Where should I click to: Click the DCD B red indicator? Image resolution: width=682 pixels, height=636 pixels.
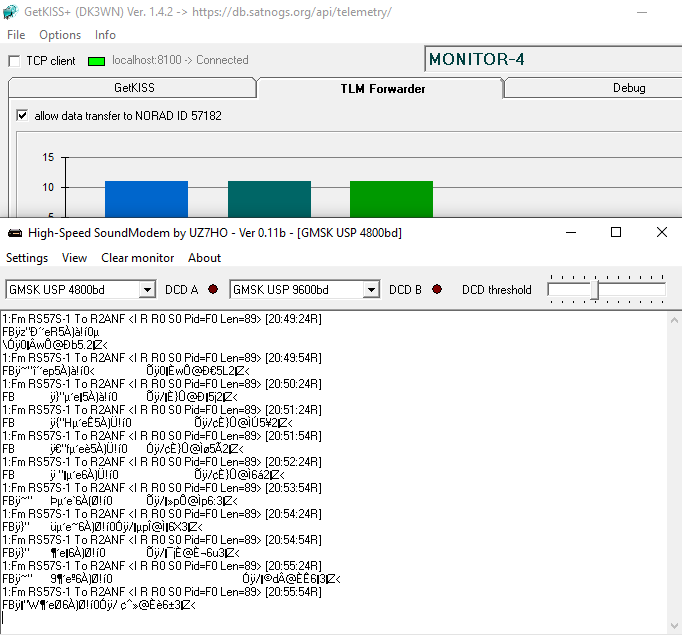click(x=437, y=289)
